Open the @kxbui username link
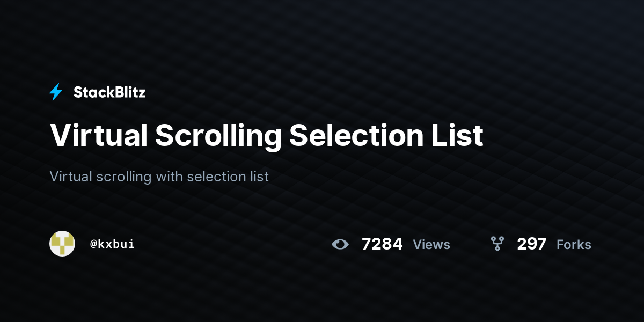This screenshot has width=644, height=322. coord(112,244)
